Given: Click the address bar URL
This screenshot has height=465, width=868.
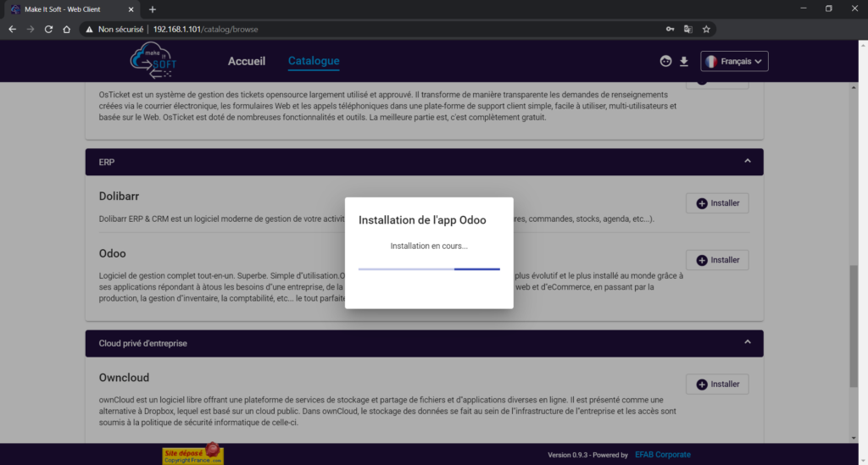Looking at the screenshot, I should tap(205, 30).
